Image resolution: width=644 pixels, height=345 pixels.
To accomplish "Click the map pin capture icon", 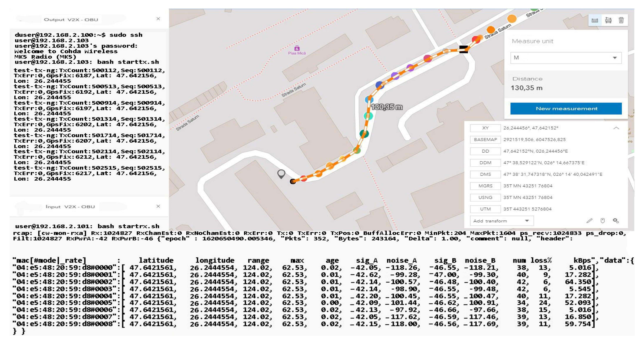I will (x=603, y=221).
